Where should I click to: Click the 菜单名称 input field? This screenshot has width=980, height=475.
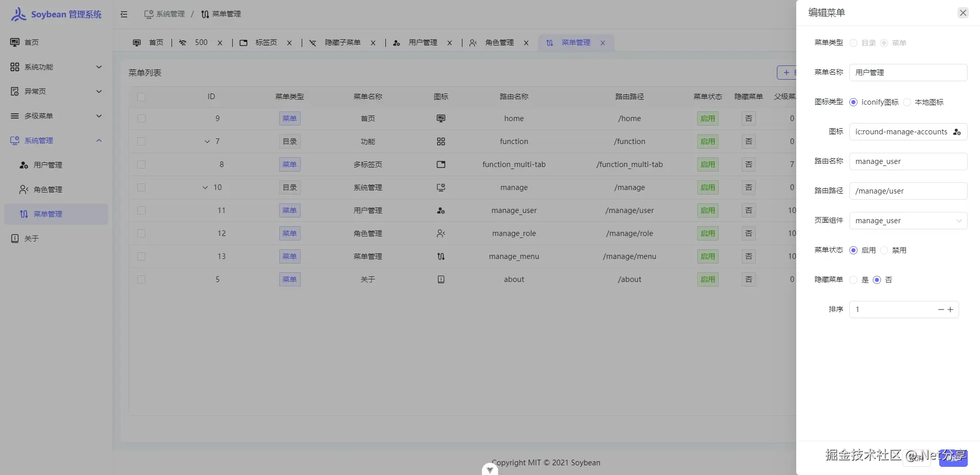pos(908,73)
